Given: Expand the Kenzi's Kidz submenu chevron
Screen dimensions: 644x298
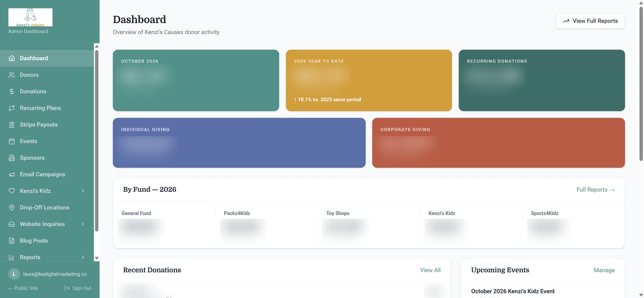Looking at the screenshot, I should tap(83, 191).
